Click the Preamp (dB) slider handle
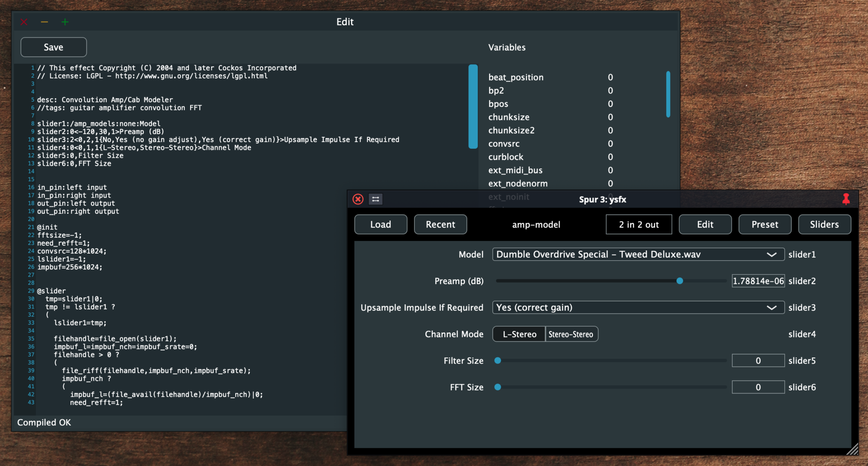This screenshot has height=466, width=868. 680,281
